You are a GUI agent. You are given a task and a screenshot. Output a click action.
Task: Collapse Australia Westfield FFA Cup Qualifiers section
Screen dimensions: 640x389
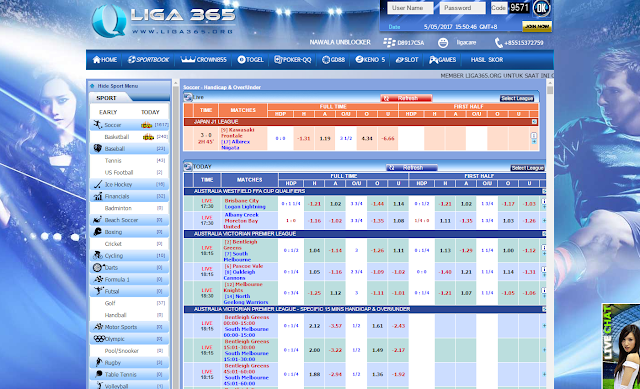coord(544,191)
